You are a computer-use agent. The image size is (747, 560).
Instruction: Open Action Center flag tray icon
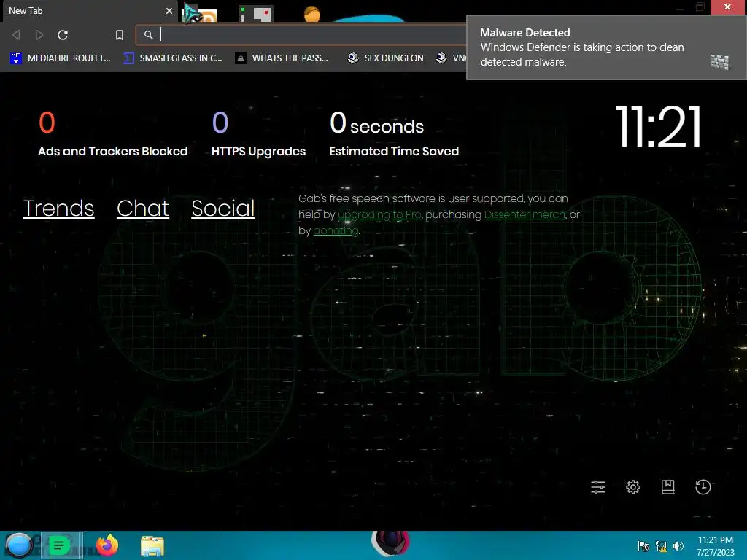[x=643, y=546]
